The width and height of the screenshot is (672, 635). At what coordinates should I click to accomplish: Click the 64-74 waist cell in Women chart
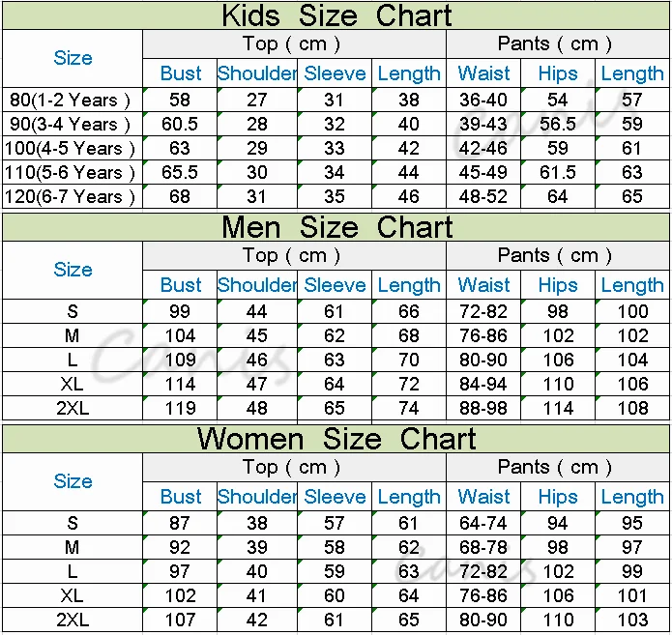(483, 523)
